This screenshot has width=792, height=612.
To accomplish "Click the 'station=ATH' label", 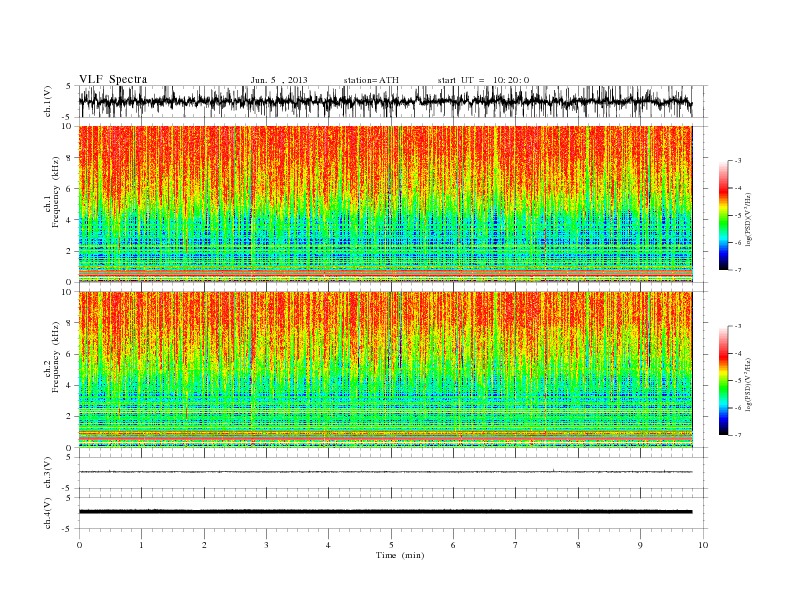I will 371,80.
